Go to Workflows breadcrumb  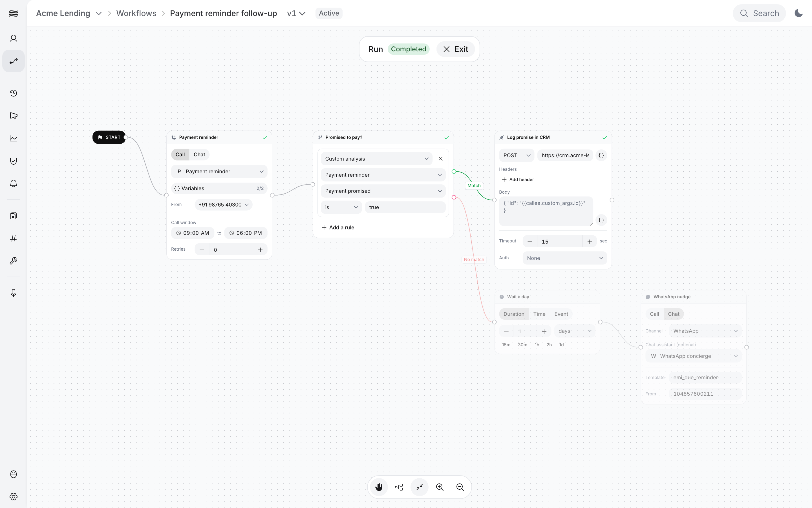coord(136,14)
